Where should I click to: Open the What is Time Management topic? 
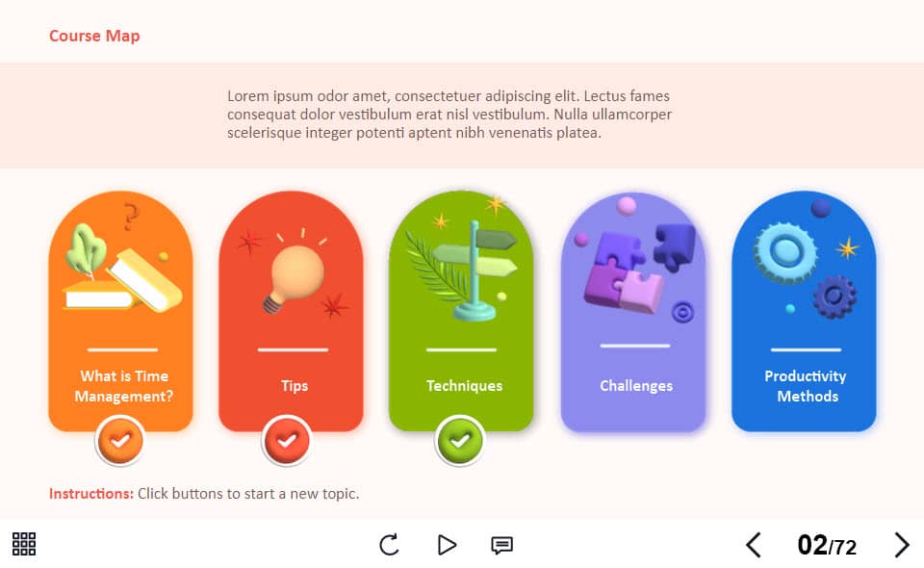[x=124, y=386]
